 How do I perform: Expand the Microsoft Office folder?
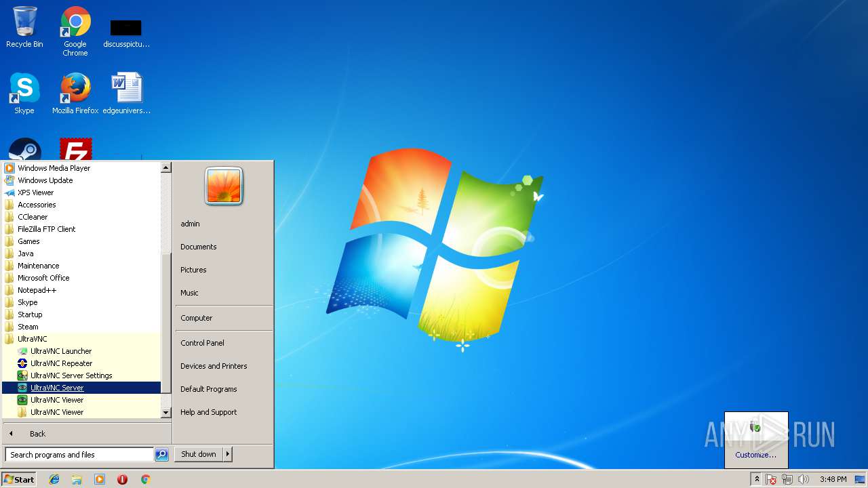(81, 278)
